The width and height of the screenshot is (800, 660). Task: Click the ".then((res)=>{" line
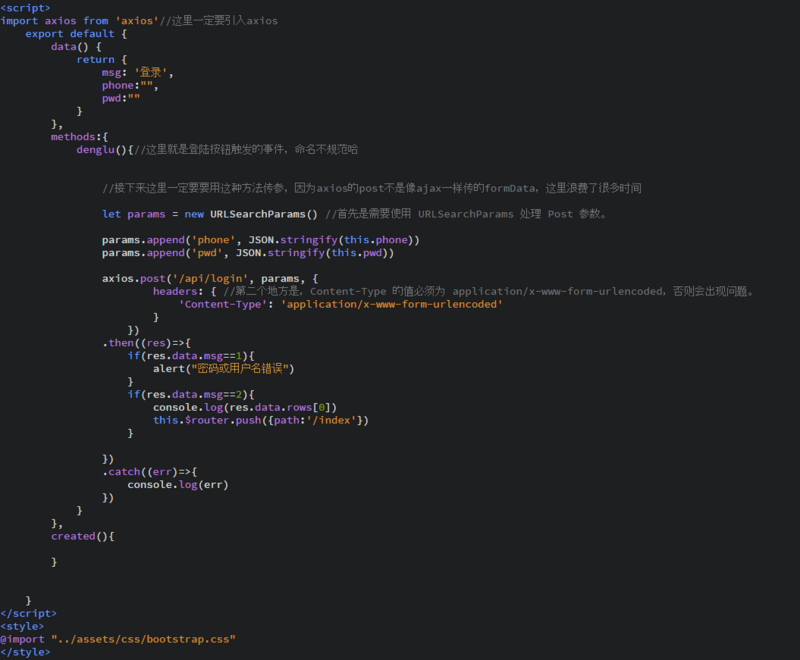coord(146,343)
